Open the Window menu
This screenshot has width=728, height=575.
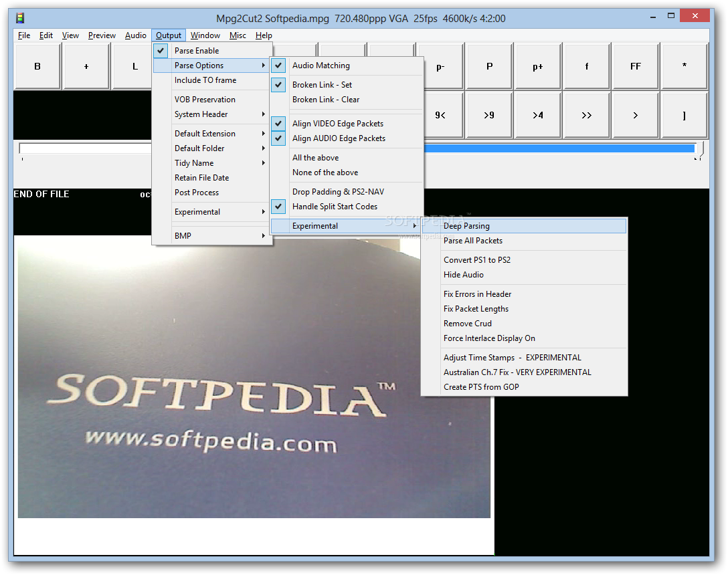point(205,35)
